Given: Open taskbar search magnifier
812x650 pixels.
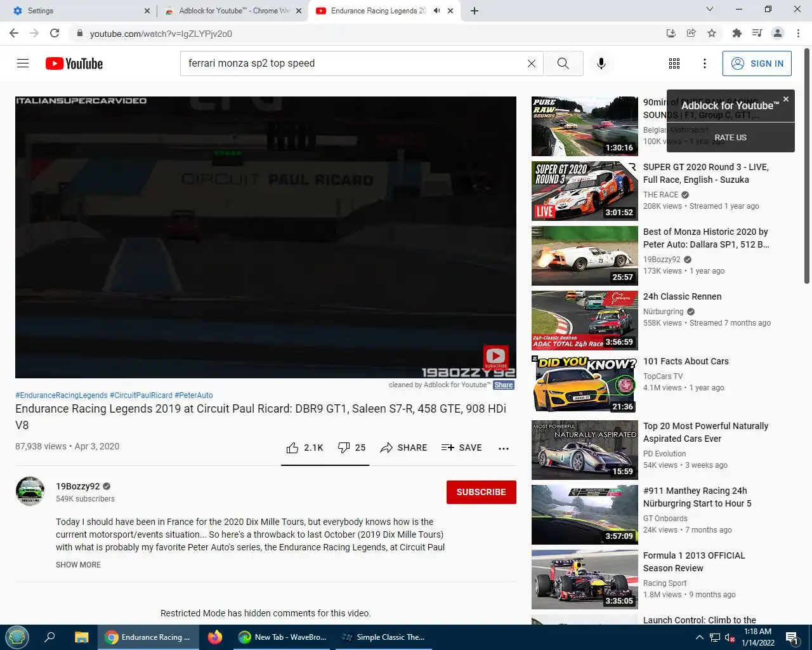Looking at the screenshot, I should (x=49, y=637).
